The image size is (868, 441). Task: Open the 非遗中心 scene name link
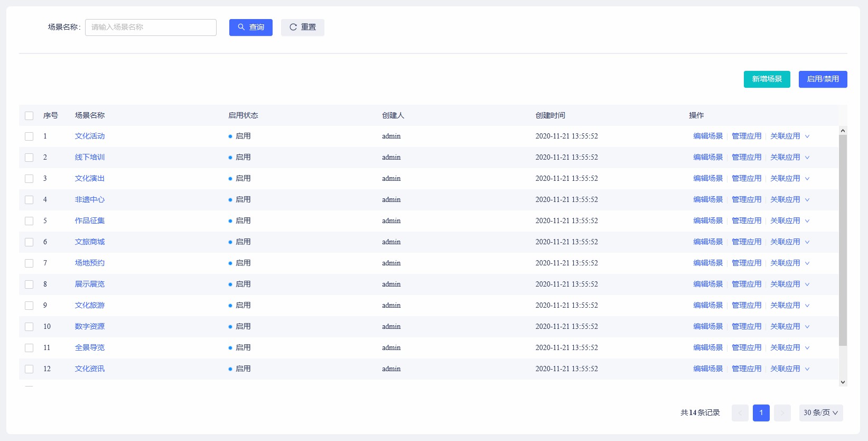click(x=90, y=199)
